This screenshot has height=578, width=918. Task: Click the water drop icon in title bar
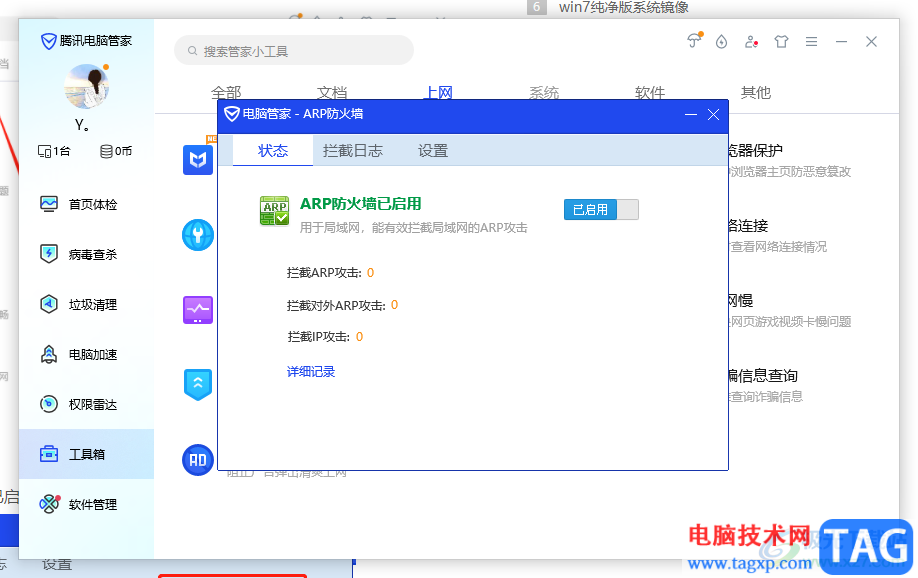tap(721, 42)
